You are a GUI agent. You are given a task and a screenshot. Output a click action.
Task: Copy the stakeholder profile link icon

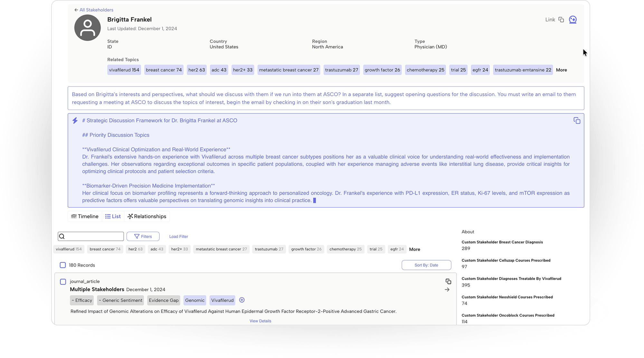(x=561, y=20)
